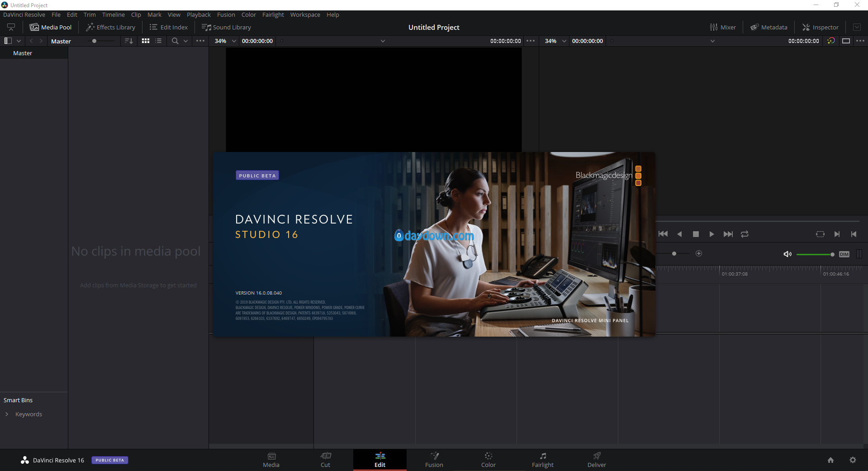Screen dimensions: 868x471
Task: Adjust the playback volume slider
Action: [814, 254]
